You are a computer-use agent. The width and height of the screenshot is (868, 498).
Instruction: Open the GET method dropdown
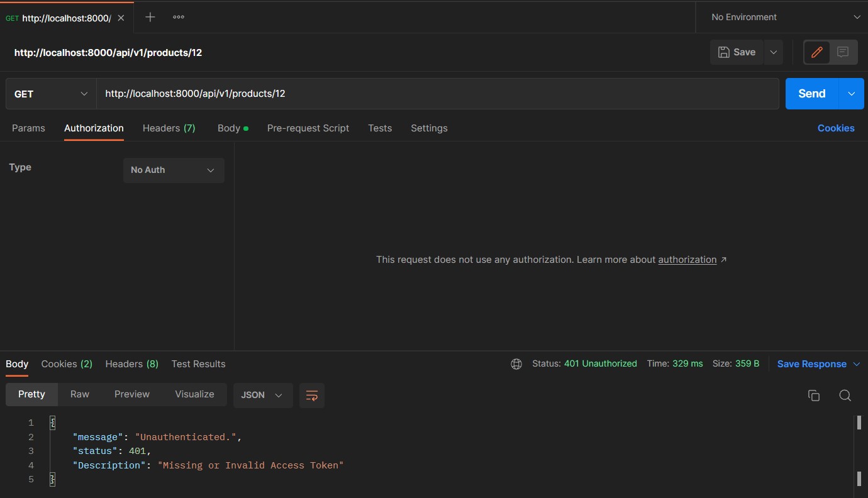(x=50, y=93)
